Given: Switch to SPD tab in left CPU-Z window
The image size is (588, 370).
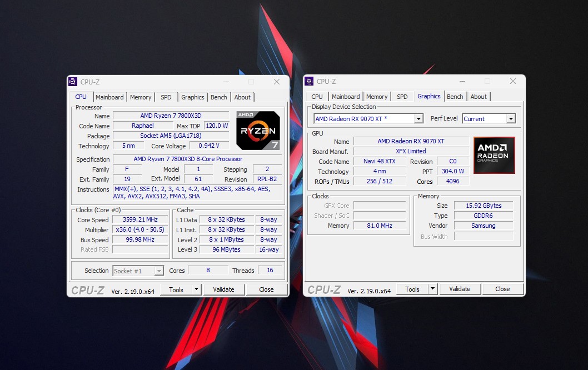Looking at the screenshot, I should (166, 97).
